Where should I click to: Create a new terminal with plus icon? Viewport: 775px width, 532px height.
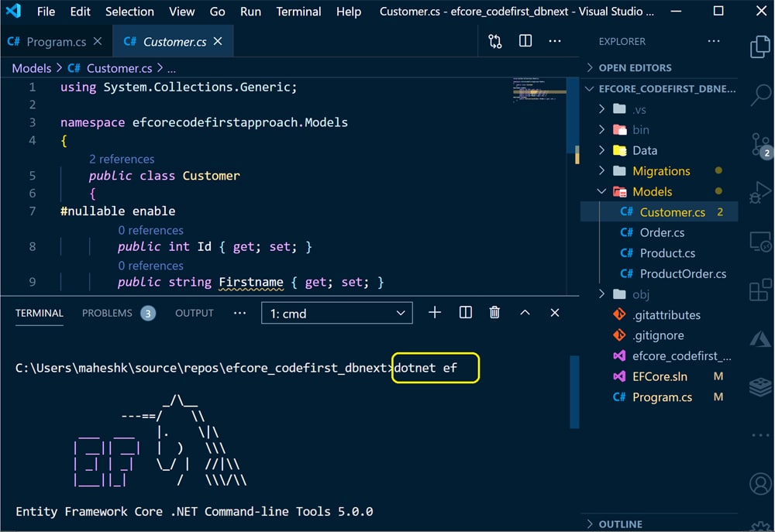[x=435, y=313]
